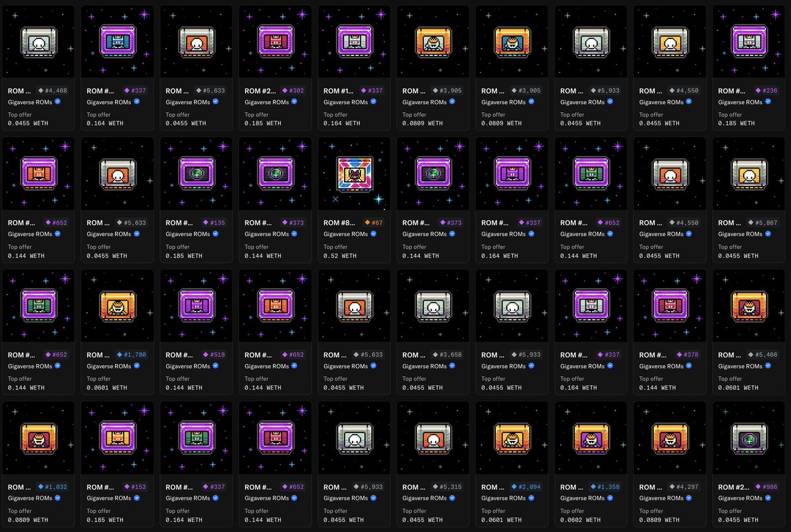The height and width of the screenshot is (532, 791).
Task: Open the ROM thumbnail of card ranked #4,297
Action: click(x=670, y=438)
